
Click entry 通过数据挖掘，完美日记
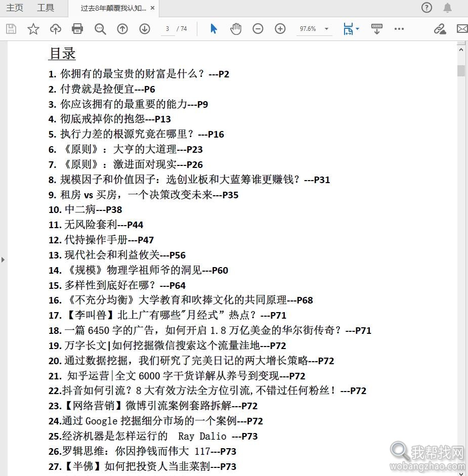(x=191, y=361)
